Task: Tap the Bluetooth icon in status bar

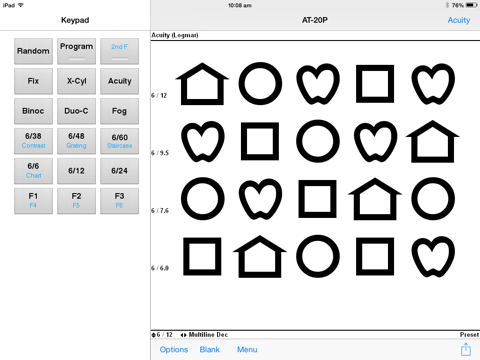Action: click(x=447, y=5)
